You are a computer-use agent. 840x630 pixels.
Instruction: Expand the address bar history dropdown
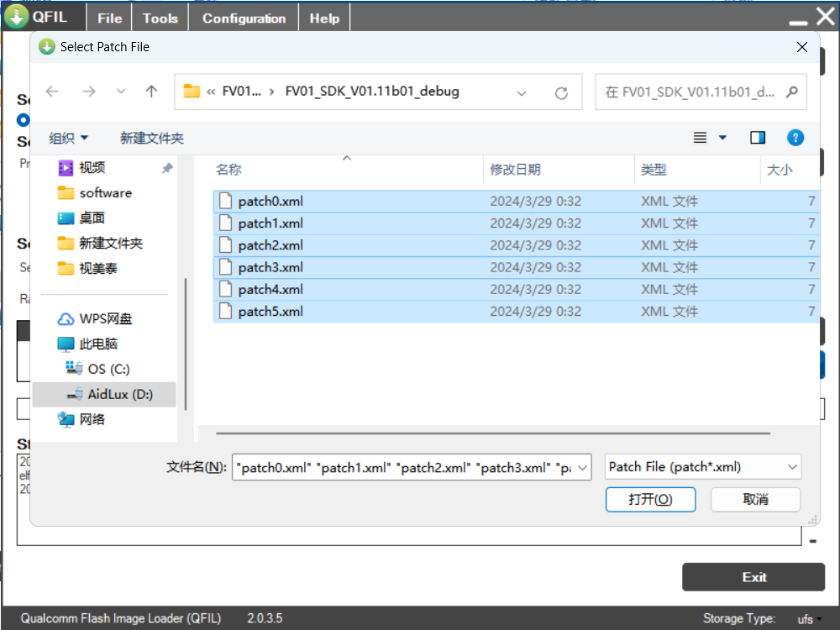(522, 93)
